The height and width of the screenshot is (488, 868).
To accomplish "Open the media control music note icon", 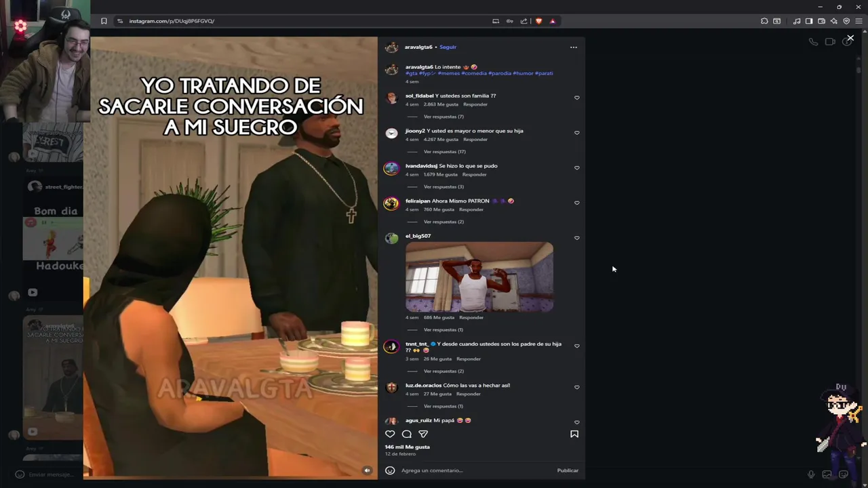I will tap(797, 21).
